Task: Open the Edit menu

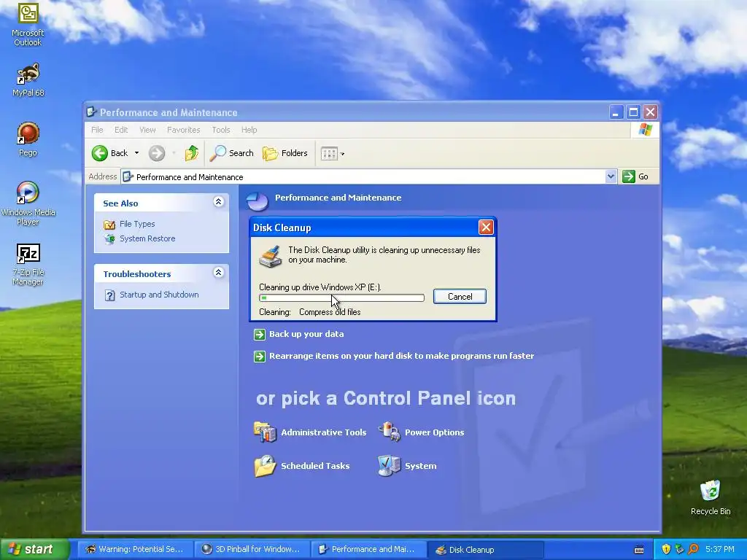Action: 121,130
